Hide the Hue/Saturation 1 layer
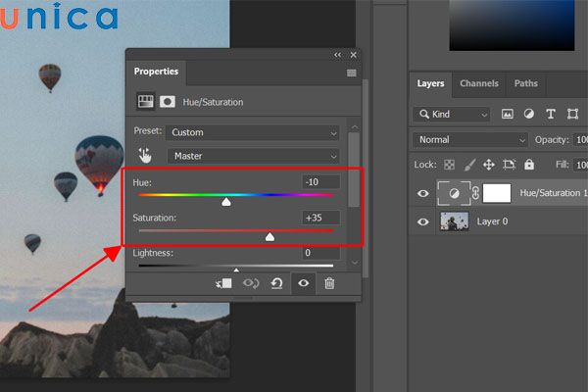588x392 pixels. tap(423, 194)
